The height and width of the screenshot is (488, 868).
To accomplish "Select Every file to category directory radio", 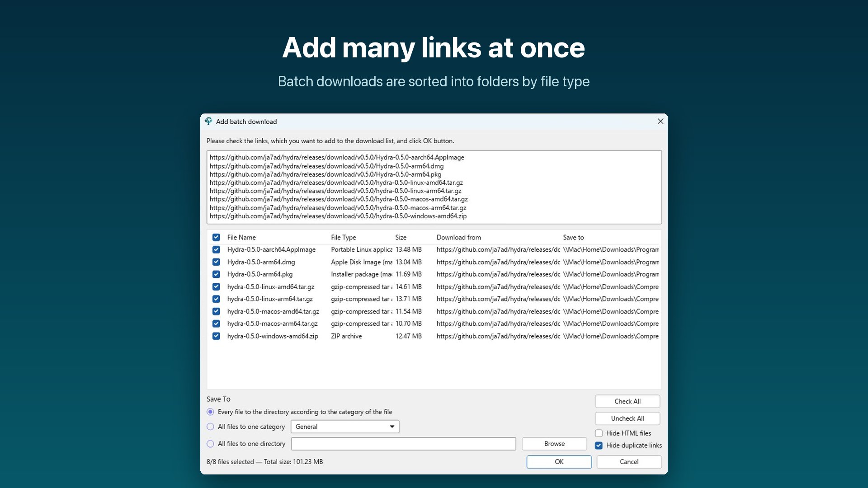I will click(x=210, y=412).
